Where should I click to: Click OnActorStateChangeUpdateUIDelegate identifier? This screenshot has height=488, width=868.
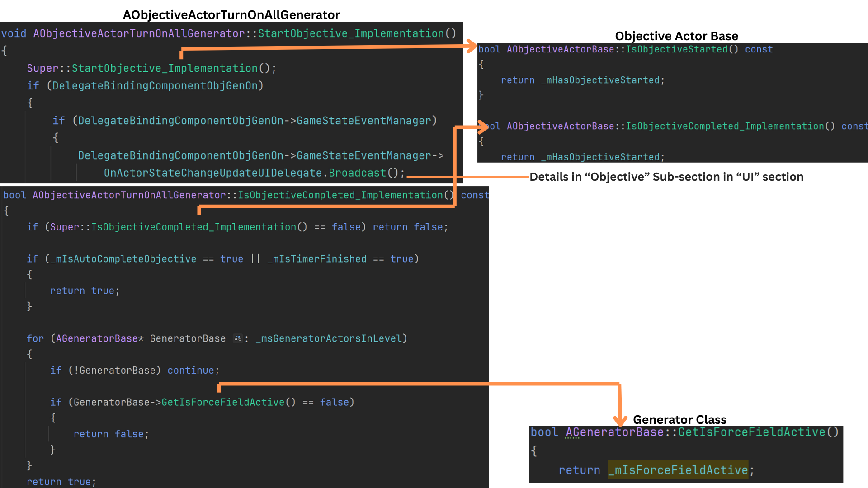(212, 173)
